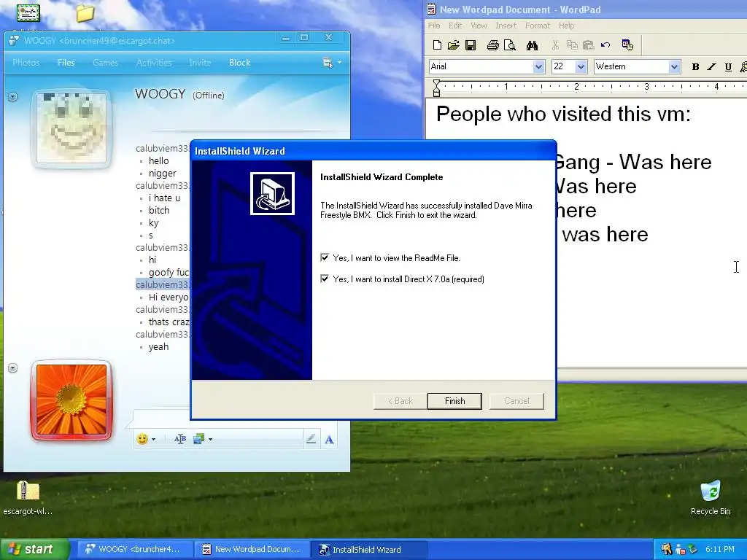Toggle Underline formatting in WordPad
The height and width of the screenshot is (560, 747).
[728, 67]
